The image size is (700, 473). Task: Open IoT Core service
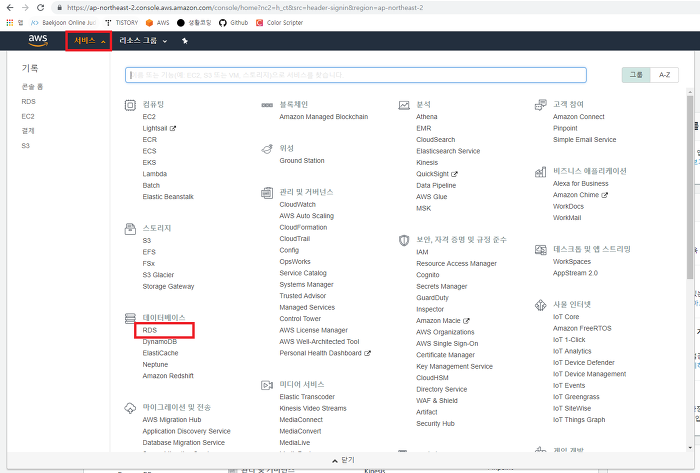(566, 317)
